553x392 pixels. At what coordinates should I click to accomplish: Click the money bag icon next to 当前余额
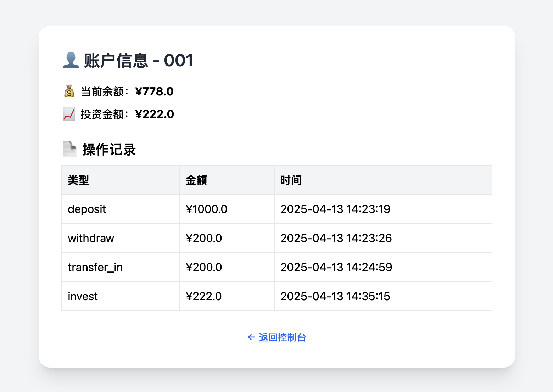pyautogui.click(x=69, y=91)
